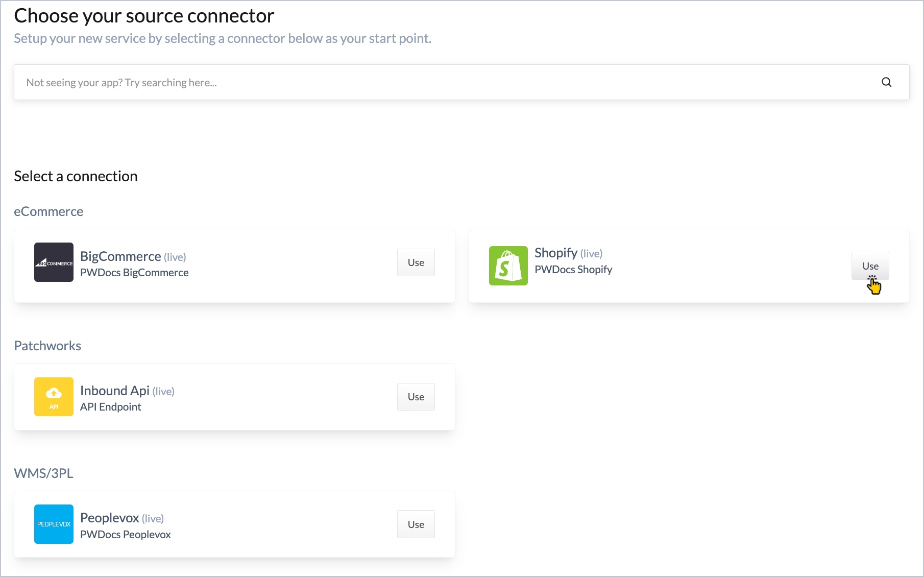Click the yellow Inbound API cloud icon
The height and width of the screenshot is (577, 924).
coord(54,397)
